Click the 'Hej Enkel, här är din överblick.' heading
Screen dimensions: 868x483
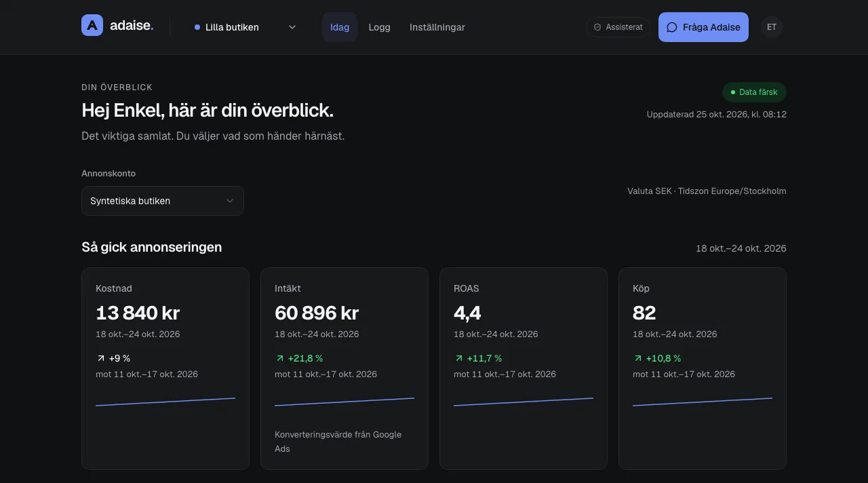[208, 111]
